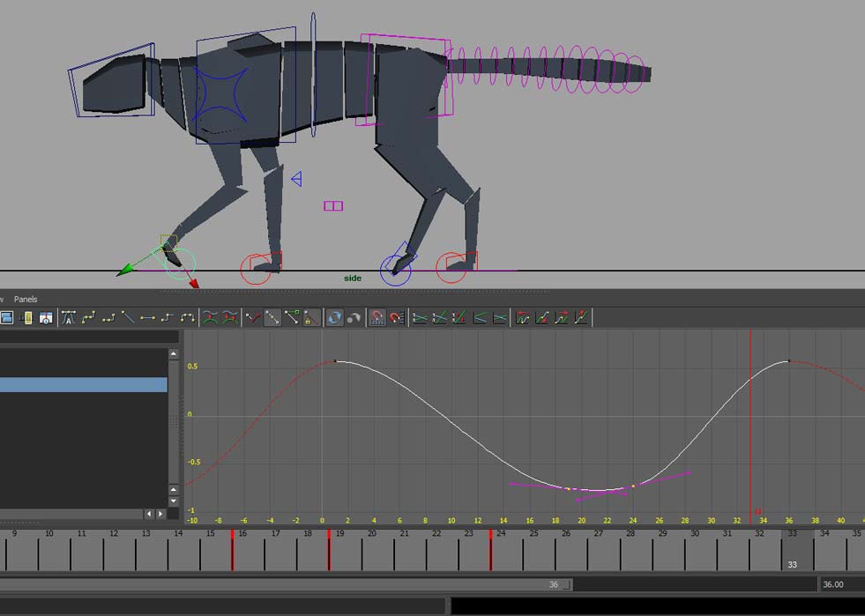This screenshot has width=865, height=616.
Task: Choose Step tangents in the Graph Editor
Action: 168,317
